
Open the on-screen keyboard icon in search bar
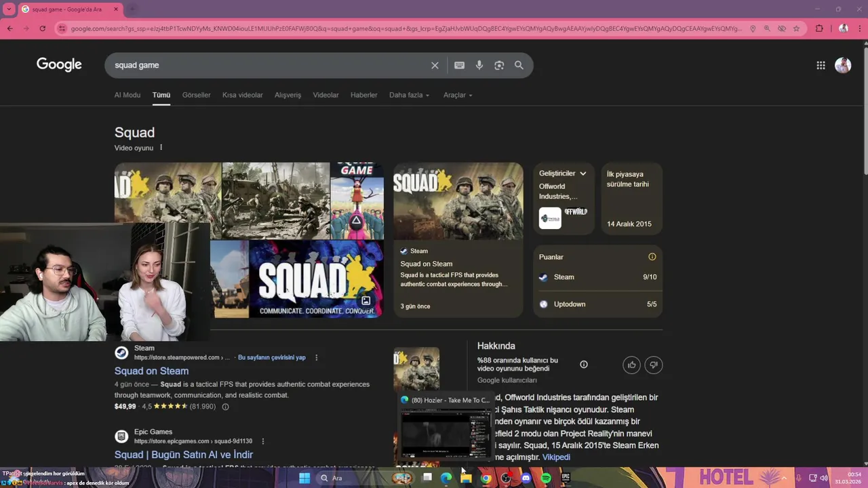pyautogui.click(x=459, y=65)
